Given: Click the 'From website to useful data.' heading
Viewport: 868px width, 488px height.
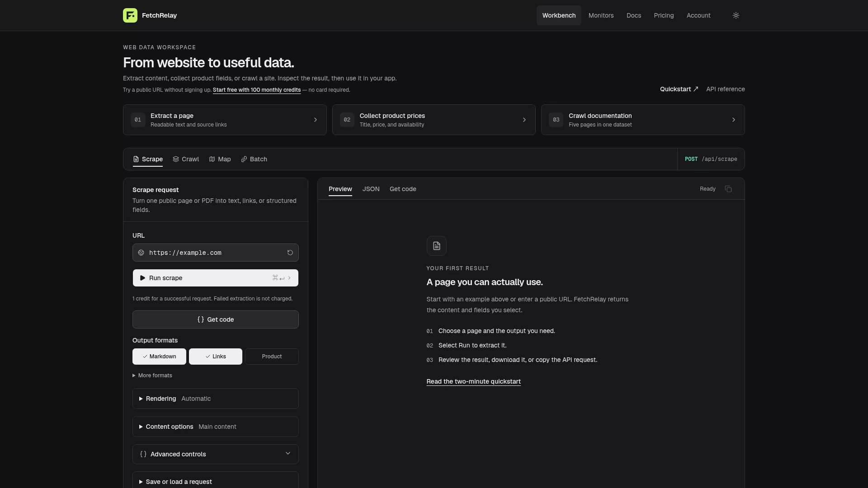Looking at the screenshot, I should (x=208, y=63).
